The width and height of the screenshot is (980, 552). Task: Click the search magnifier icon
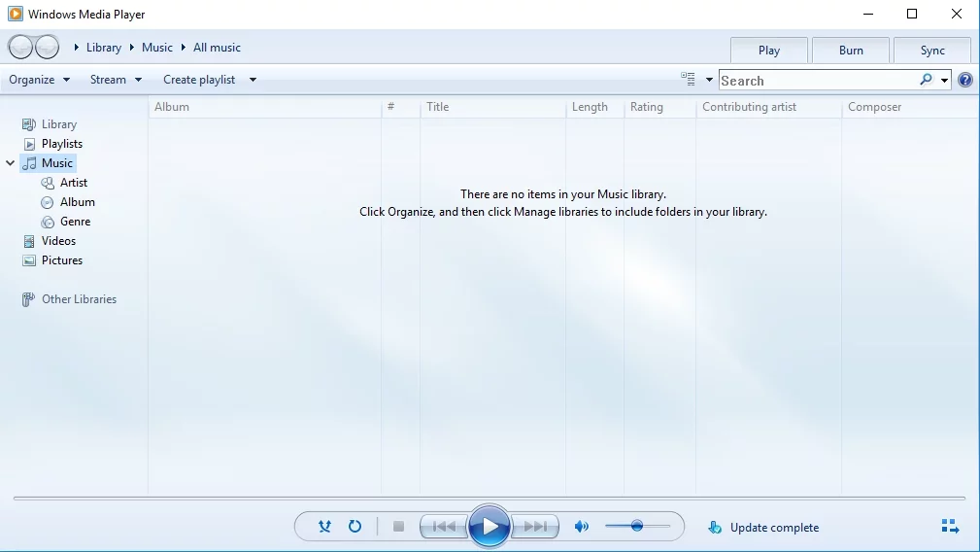pyautogui.click(x=926, y=80)
